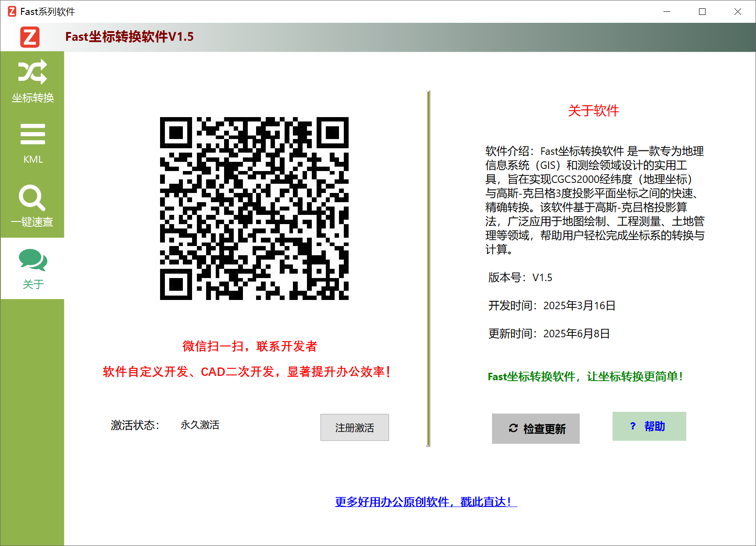Follow the 更多好用办公原创软件 link
Viewport: 756px width, 546px height.
pos(426,502)
